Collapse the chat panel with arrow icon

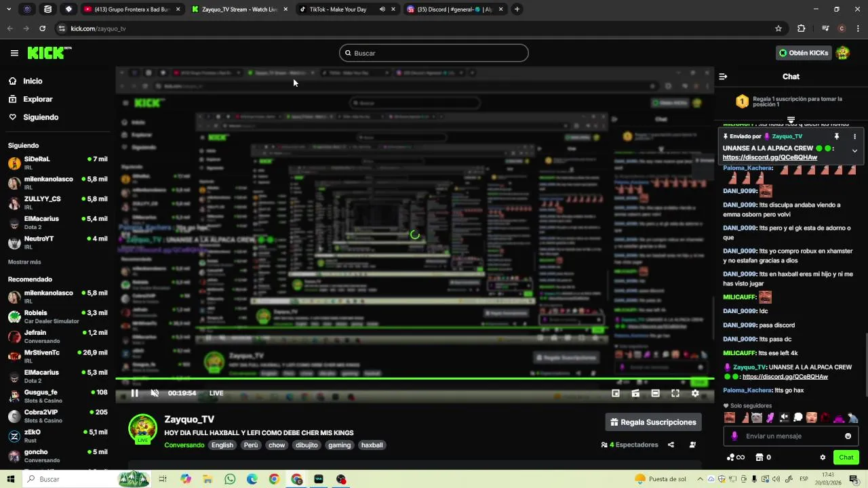tap(723, 77)
